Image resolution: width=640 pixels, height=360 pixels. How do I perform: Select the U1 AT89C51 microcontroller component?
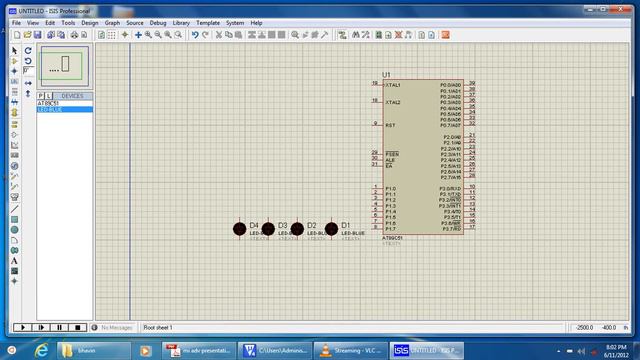pyautogui.click(x=423, y=157)
